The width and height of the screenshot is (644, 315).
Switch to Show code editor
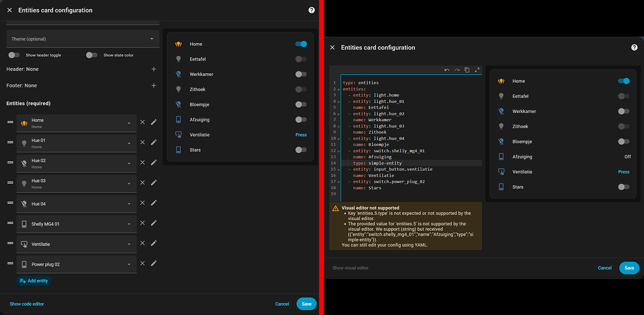[27, 304]
